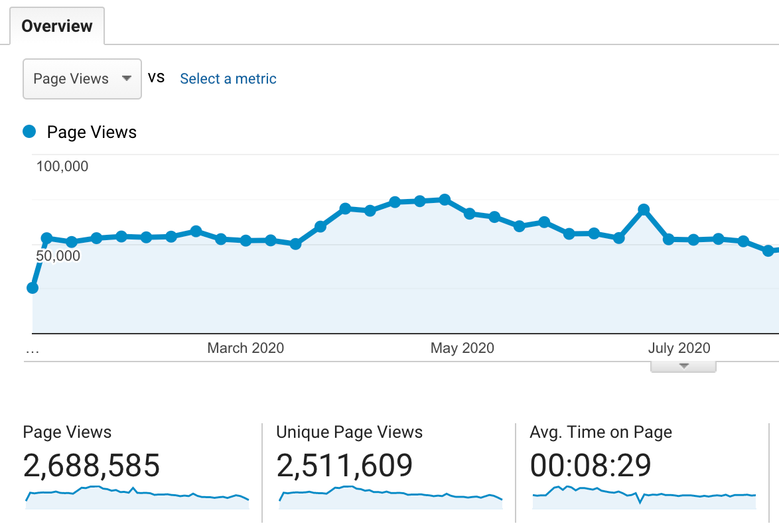Select the spike data point before July 2020
Image resolution: width=779 pixels, height=532 pixels.
[644, 210]
